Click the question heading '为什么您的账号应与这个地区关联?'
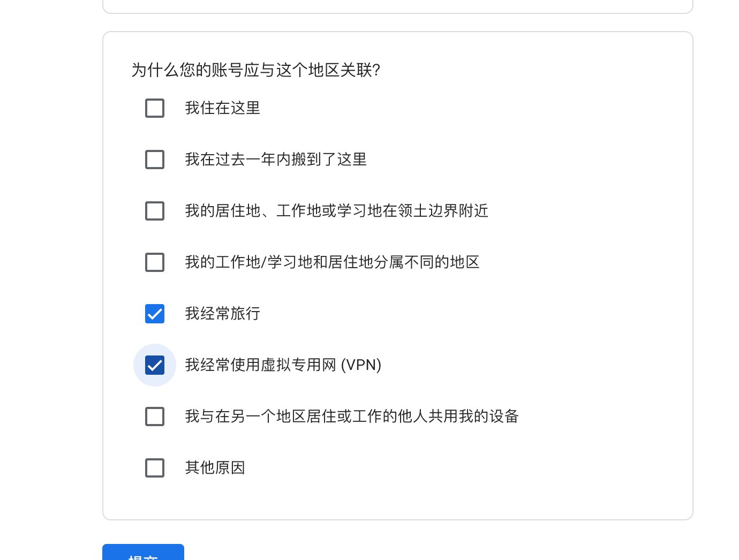The height and width of the screenshot is (560, 739). click(x=255, y=70)
